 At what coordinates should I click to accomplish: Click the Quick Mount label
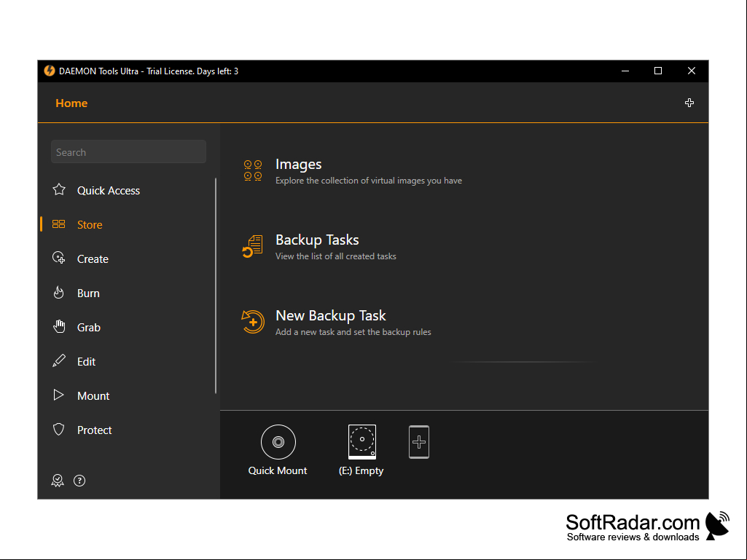click(278, 471)
